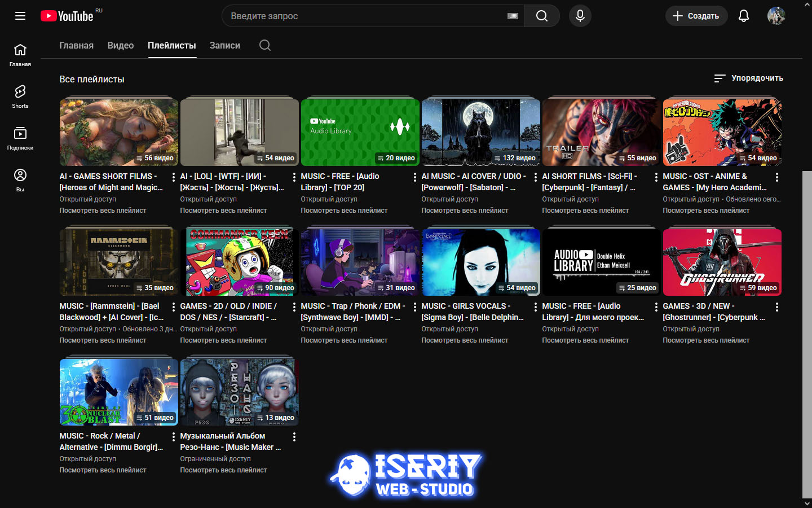Open Shorts from the sidebar
812x508 pixels.
[x=20, y=96]
